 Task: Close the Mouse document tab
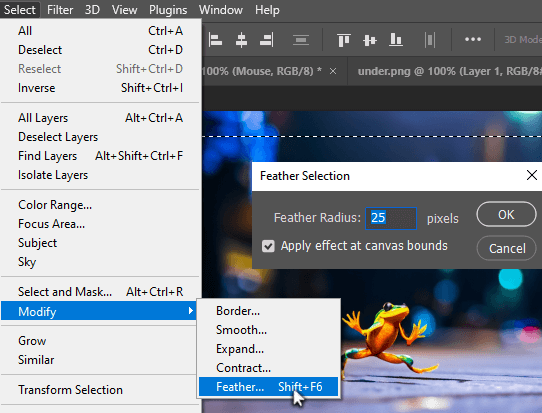pos(333,71)
